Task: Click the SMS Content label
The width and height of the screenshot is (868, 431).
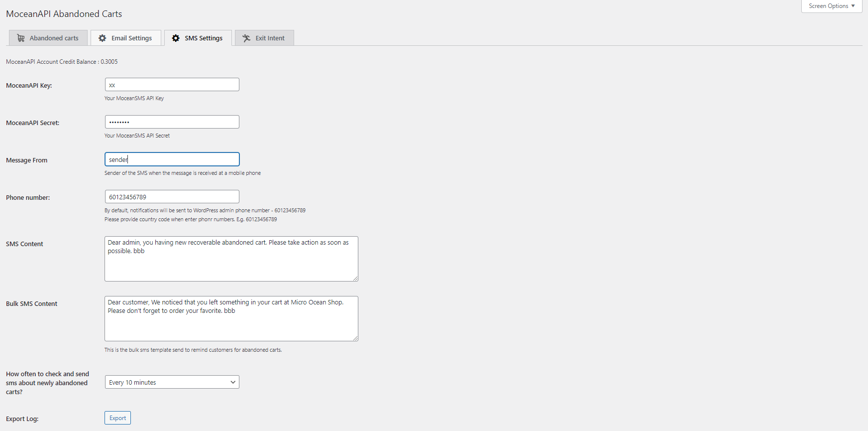Action: click(x=24, y=244)
